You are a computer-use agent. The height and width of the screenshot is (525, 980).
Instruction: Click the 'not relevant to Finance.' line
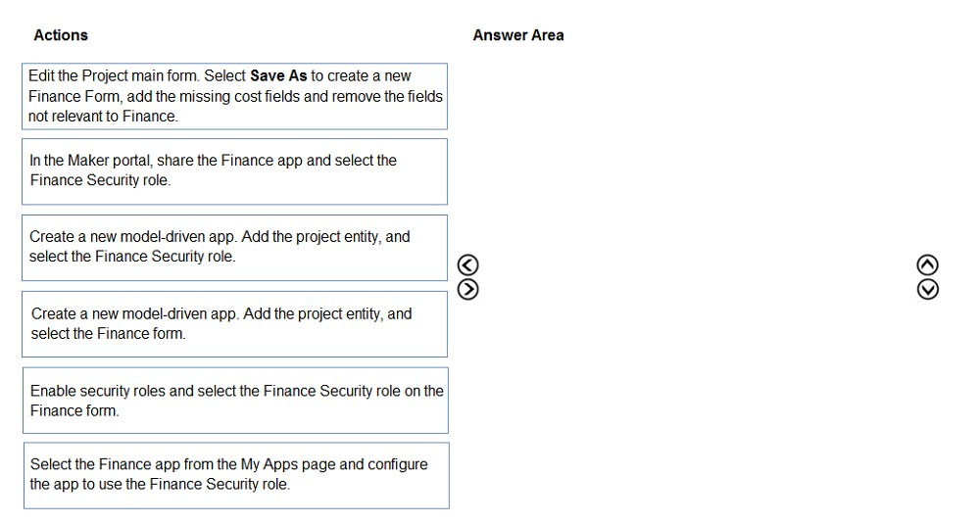pos(103,117)
